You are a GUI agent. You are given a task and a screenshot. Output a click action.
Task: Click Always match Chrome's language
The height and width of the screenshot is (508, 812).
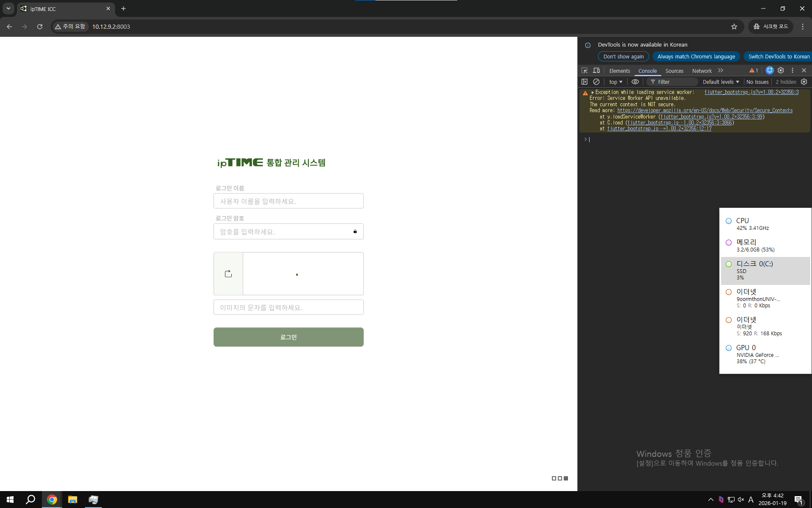696,56
